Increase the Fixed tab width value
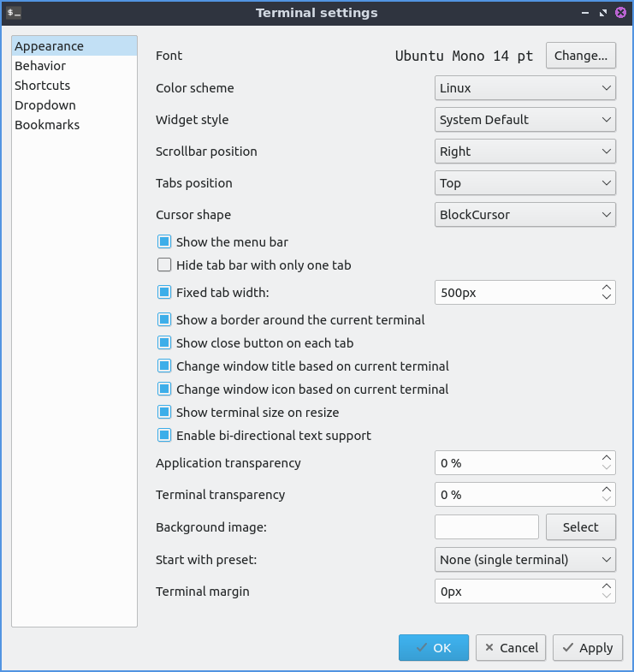 click(607, 288)
